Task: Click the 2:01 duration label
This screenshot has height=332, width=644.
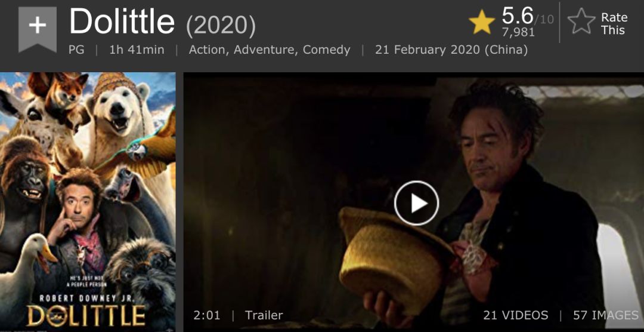Action: pyautogui.click(x=206, y=315)
